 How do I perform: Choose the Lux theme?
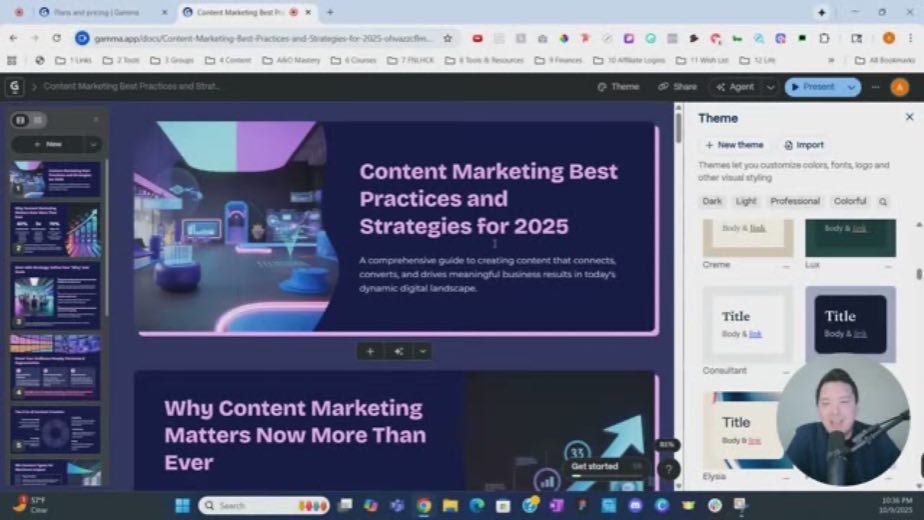[x=850, y=238]
